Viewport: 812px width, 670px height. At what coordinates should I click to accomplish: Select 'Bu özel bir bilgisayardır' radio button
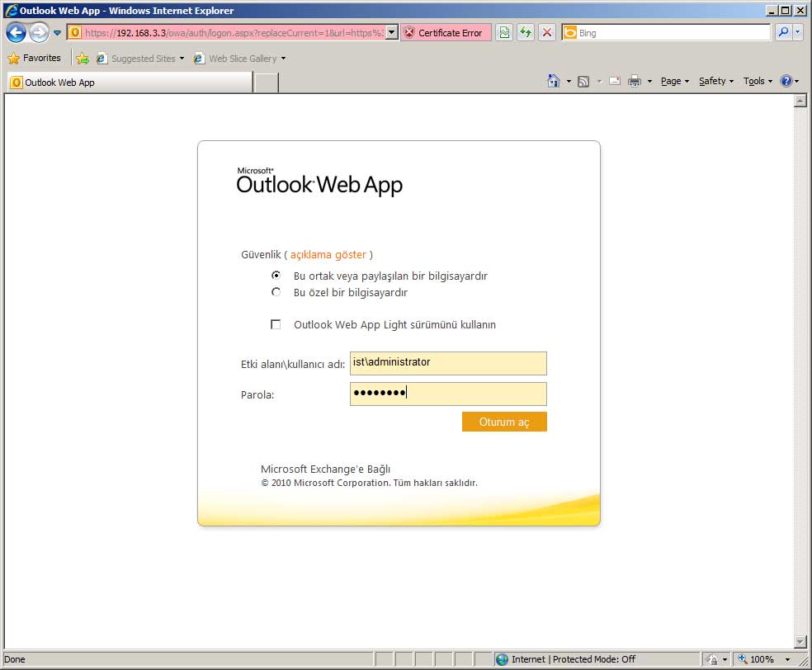tap(276, 292)
